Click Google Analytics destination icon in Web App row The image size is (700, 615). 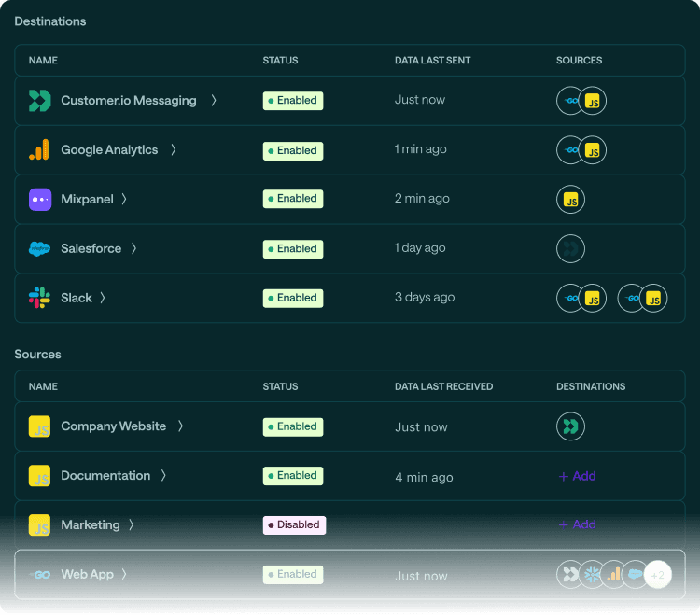(614, 574)
